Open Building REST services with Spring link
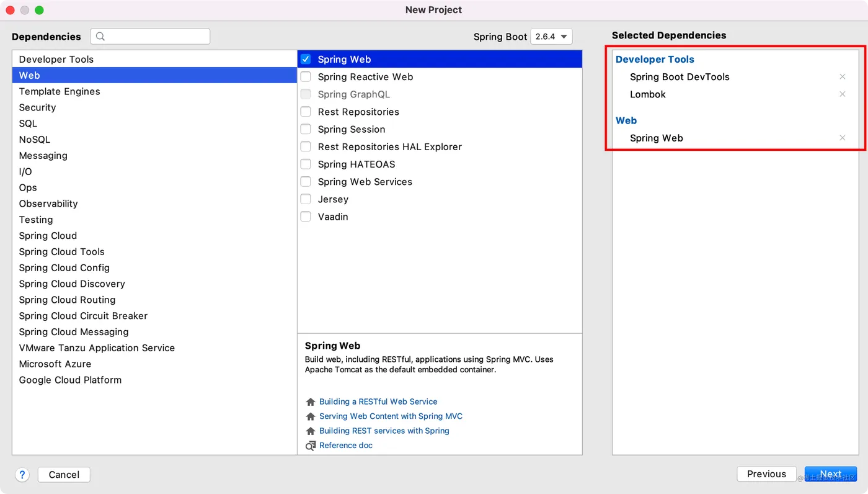Image resolution: width=868 pixels, height=494 pixels. 384,431
